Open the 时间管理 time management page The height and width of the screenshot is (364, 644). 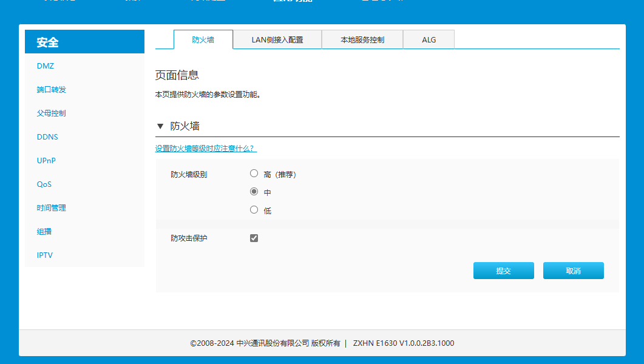click(51, 207)
